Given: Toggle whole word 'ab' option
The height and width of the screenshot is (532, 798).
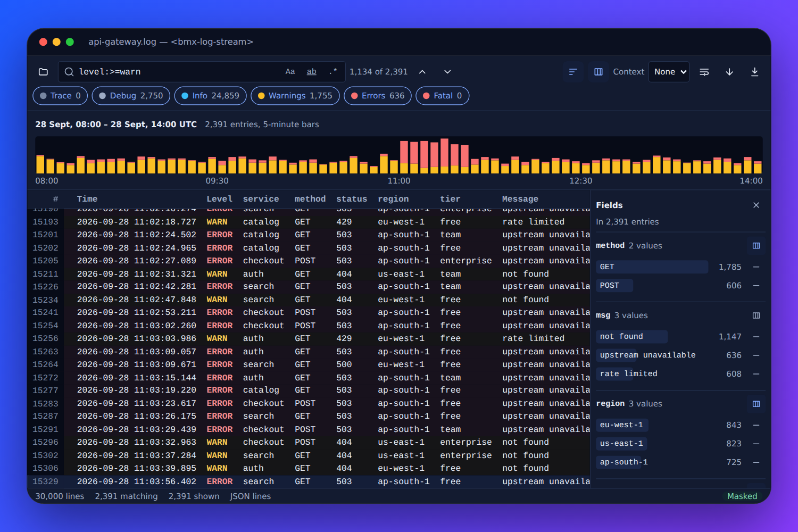Looking at the screenshot, I should click(312, 72).
